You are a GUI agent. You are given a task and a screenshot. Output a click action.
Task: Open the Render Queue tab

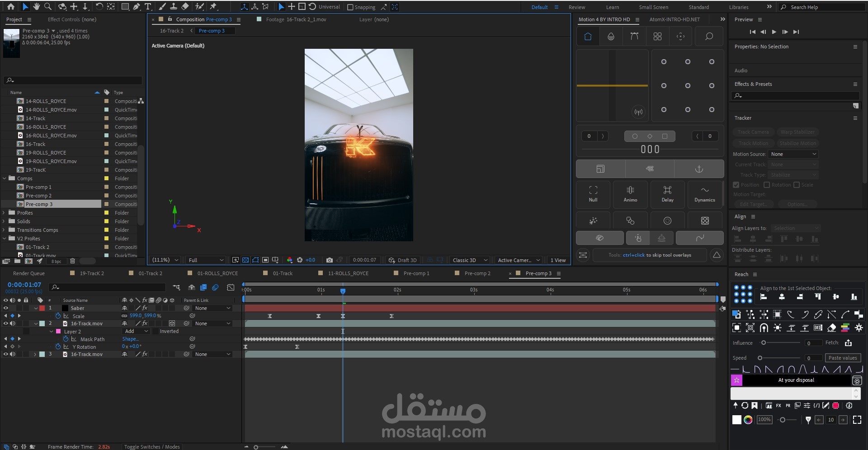pos(29,273)
